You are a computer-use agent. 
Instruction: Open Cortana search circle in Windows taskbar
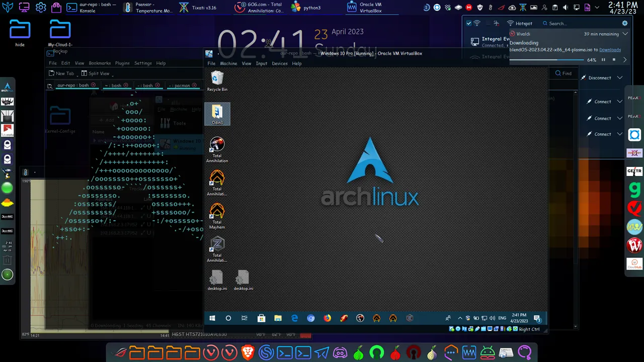tap(228, 318)
